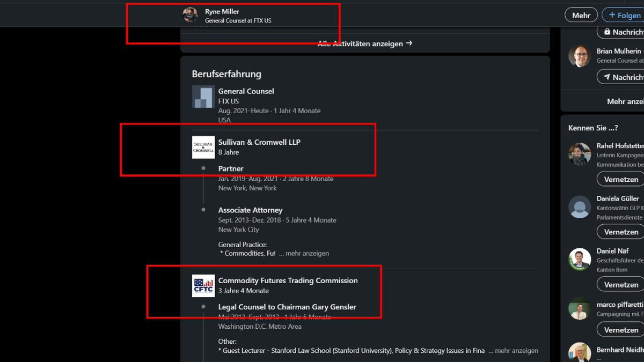The height and width of the screenshot is (362, 644).
Task: Click marco piffaretti's profile photo
Action: (x=580, y=308)
